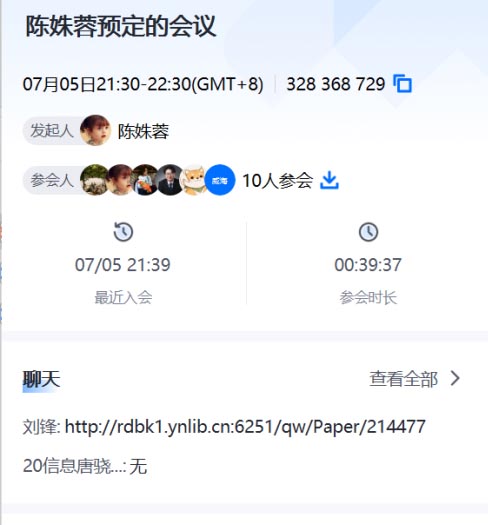Click the recent-join history clock icon
This screenshot has height=525, width=488.
click(x=123, y=232)
